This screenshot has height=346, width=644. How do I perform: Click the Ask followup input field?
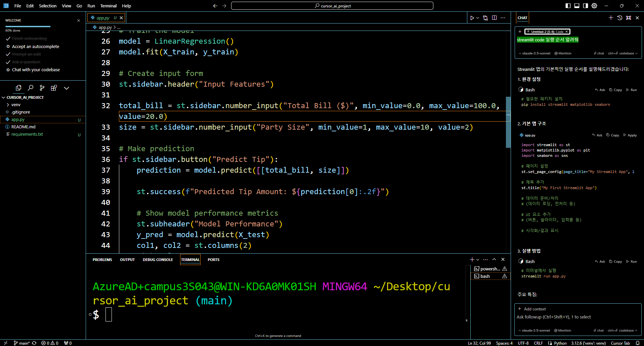click(578, 317)
